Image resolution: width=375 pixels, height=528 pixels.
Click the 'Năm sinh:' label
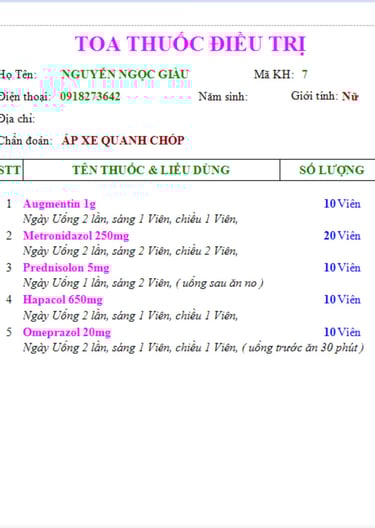tap(223, 97)
